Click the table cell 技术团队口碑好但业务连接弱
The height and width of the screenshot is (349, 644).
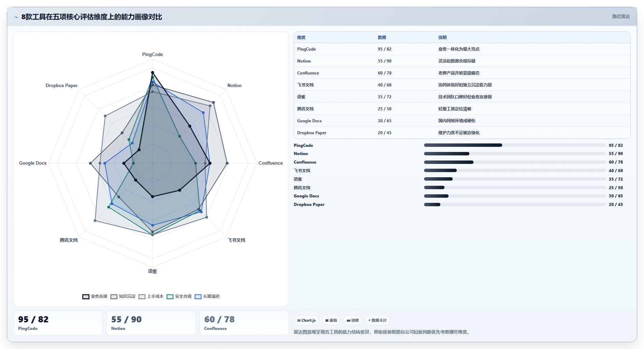465,97
